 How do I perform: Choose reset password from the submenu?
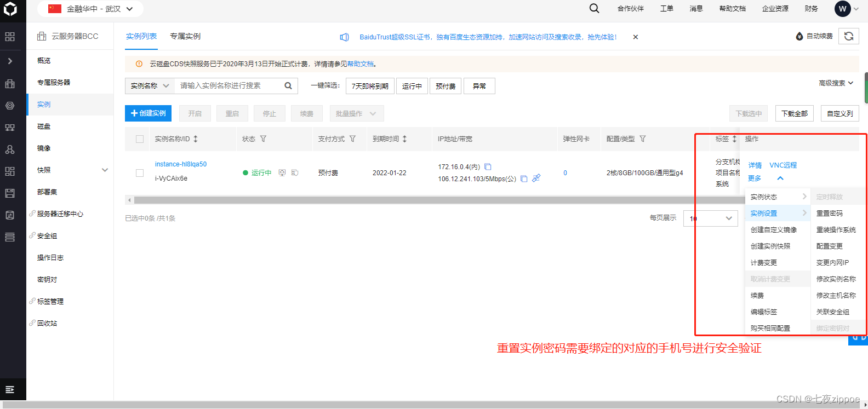coord(830,214)
